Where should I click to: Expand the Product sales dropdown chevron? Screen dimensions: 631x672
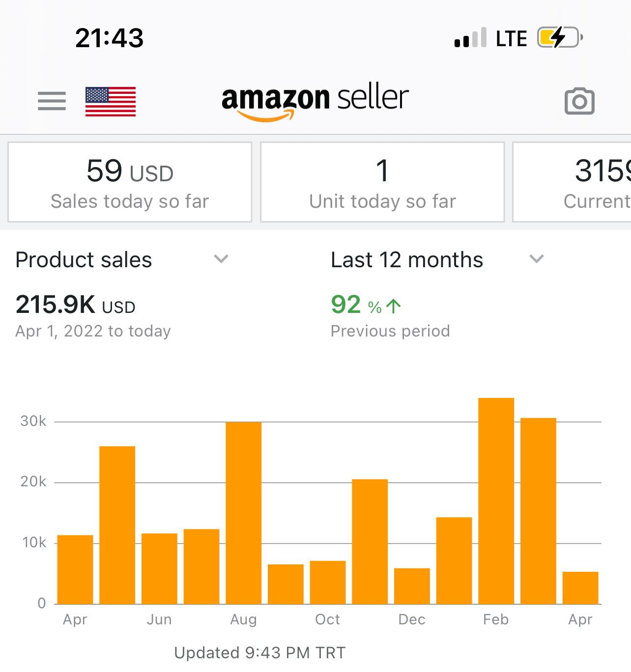[x=221, y=259]
